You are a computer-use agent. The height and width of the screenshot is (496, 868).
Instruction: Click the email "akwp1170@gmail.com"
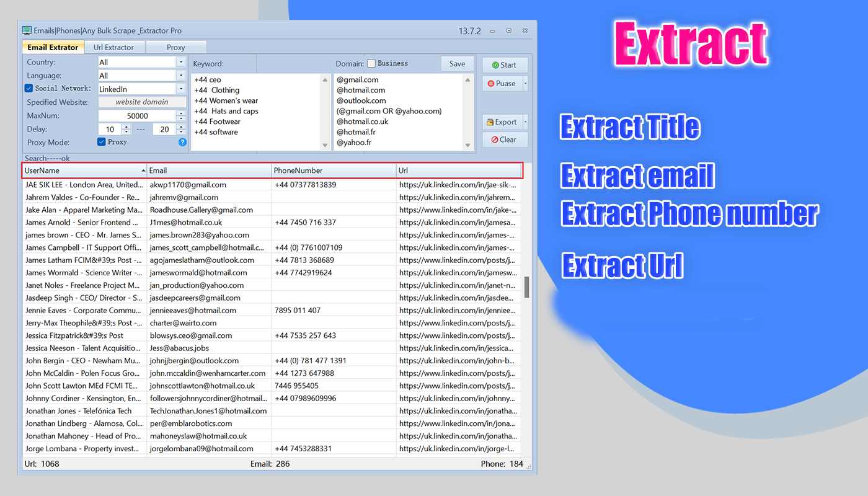click(188, 185)
